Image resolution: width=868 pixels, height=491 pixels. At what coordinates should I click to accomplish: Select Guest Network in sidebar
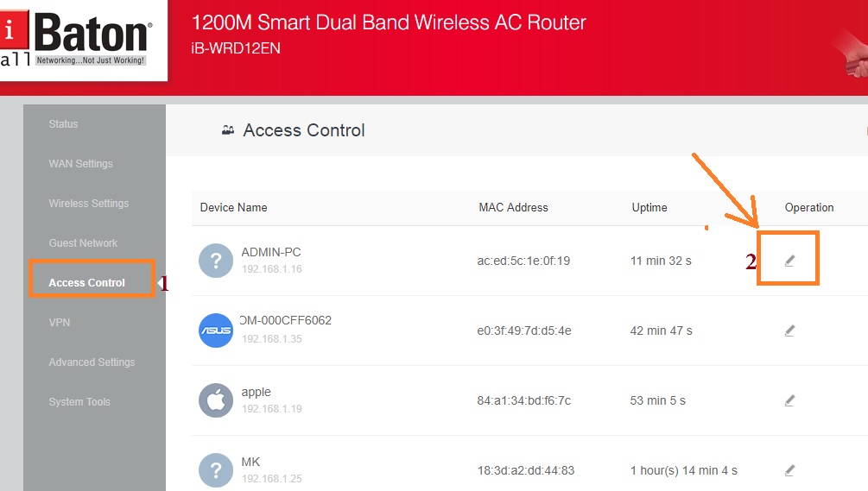tap(83, 243)
